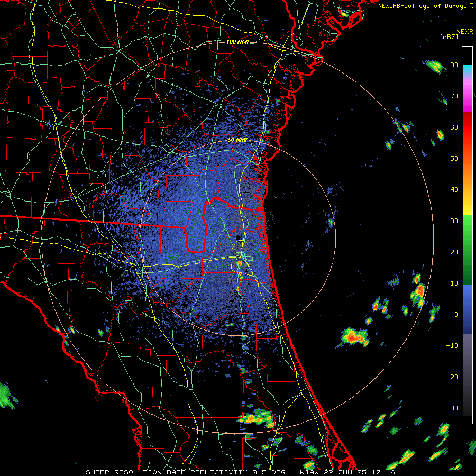Screen dimensions: 476x476
Task: Click the 40 value on the dBZ scale
Action: click(x=454, y=190)
